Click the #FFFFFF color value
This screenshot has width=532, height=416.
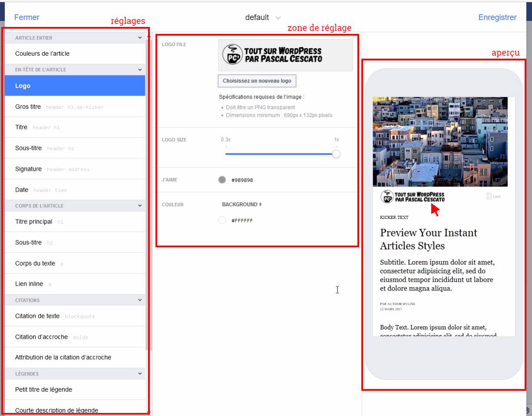coord(242,221)
